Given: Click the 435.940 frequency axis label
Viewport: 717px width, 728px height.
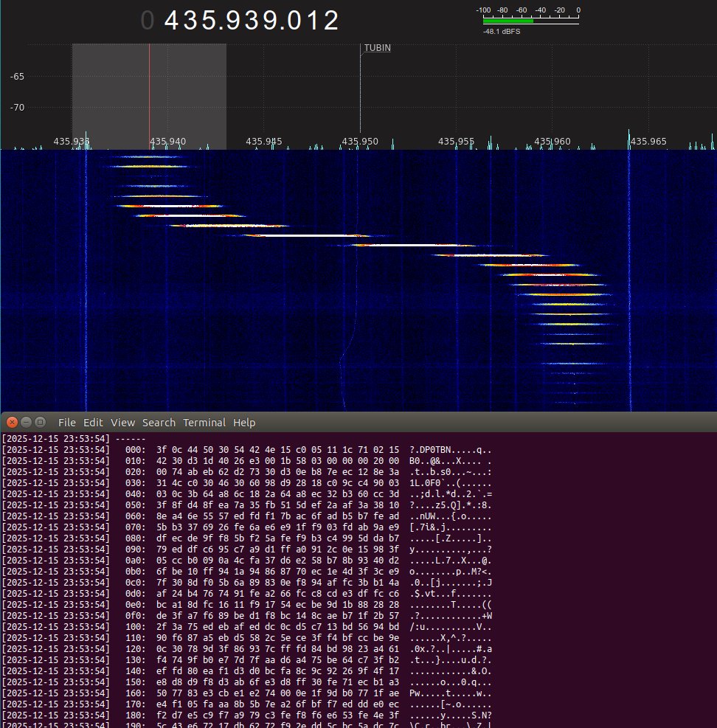Looking at the screenshot, I should tap(167, 141).
